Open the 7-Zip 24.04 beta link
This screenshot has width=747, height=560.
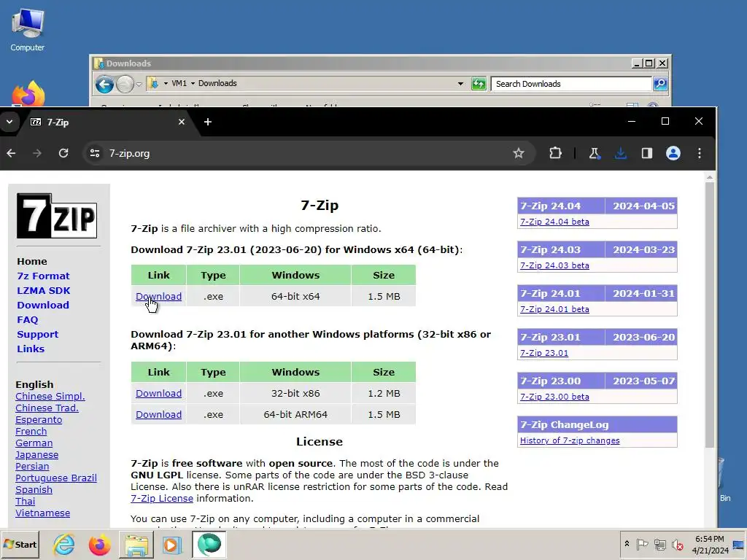click(554, 222)
